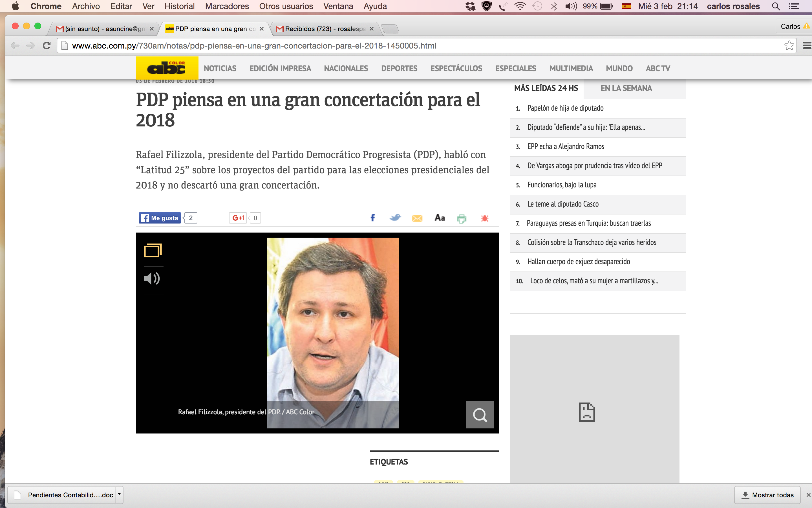Open NOTICIAS section
This screenshot has width=812, height=508.
[x=220, y=68]
